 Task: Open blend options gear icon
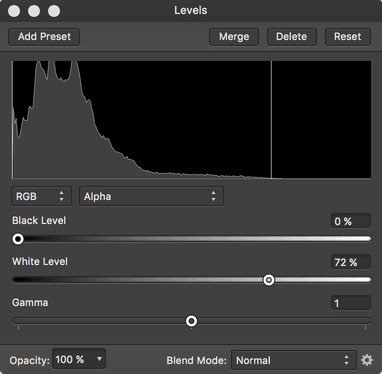point(367,360)
